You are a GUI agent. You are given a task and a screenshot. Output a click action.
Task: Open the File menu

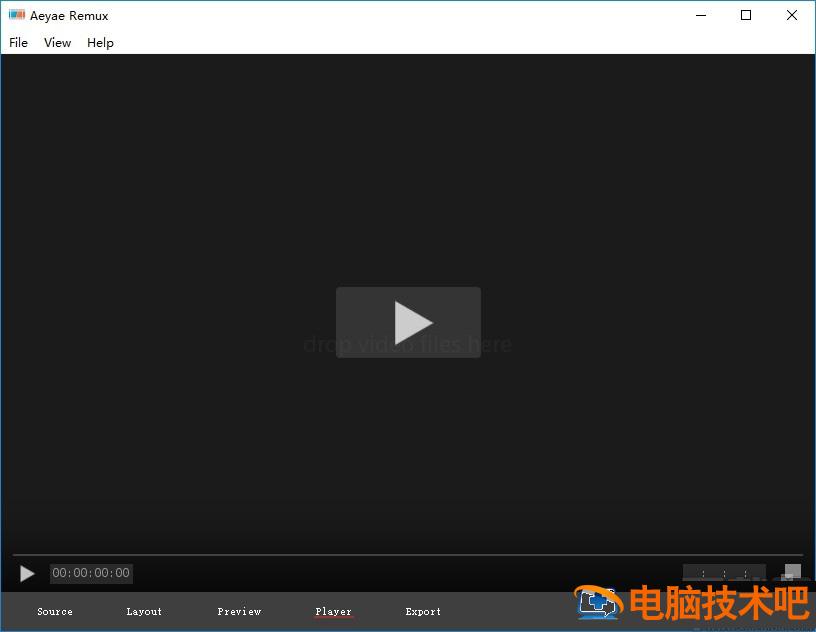point(18,42)
